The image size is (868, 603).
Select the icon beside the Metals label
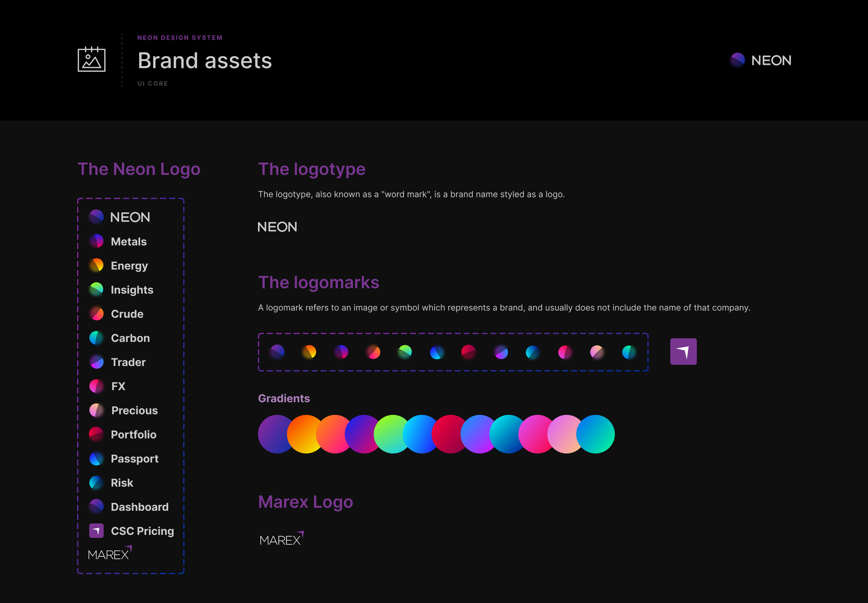[96, 241]
